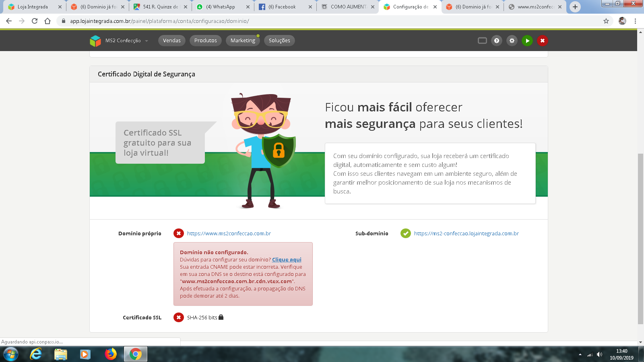Click the 'Sub-domínio' label

click(372, 233)
